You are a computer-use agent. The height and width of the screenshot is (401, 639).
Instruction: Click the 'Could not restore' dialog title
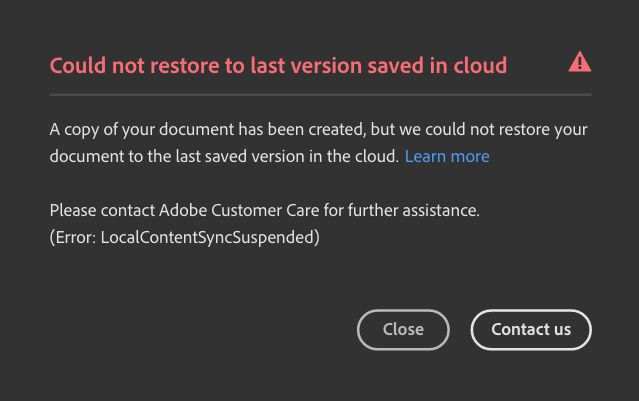point(278,66)
